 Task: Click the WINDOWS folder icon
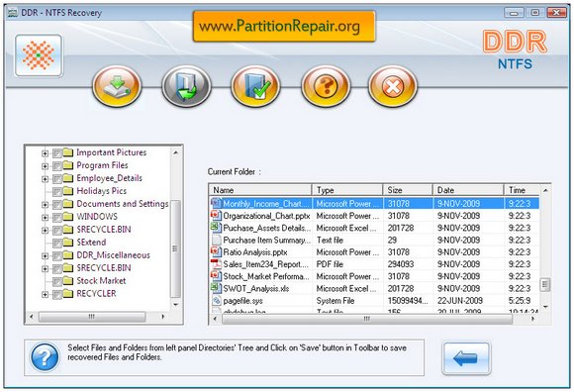coord(68,217)
